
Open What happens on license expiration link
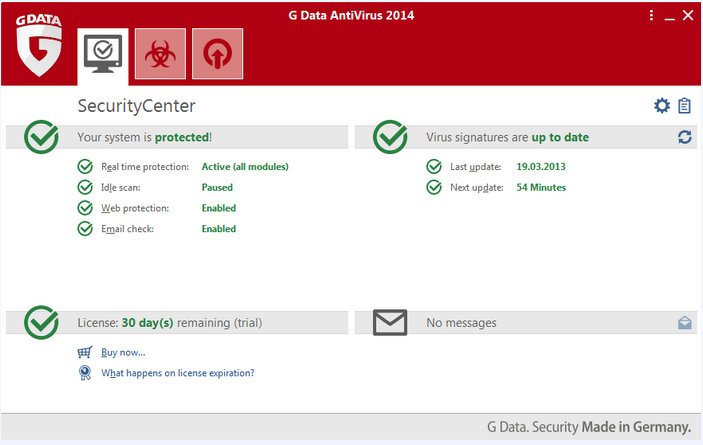pos(178,373)
